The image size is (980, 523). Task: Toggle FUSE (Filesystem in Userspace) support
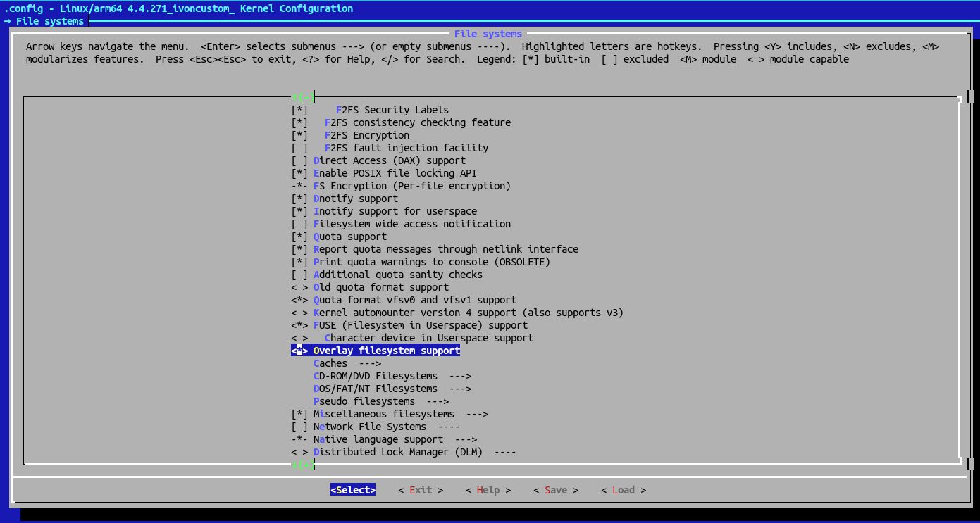click(300, 325)
